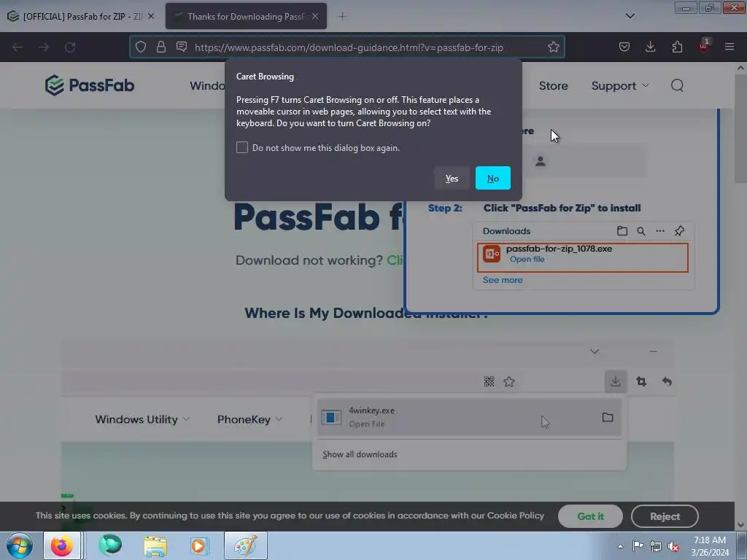Viewport: 747px width, 560px height.
Task: Open Firefox application hamburger menu
Action: click(729, 47)
